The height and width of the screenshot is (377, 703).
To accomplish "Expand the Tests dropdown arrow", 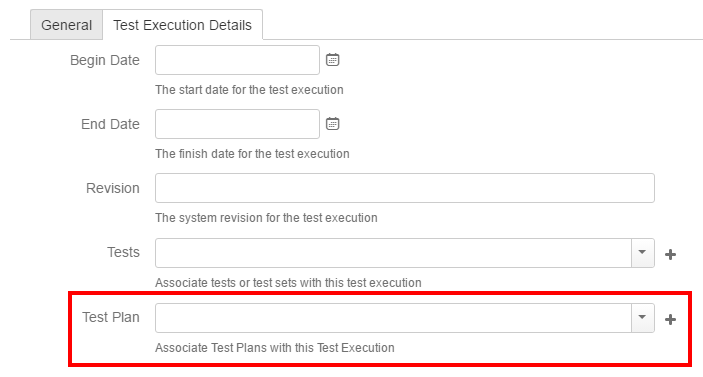I will [x=642, y=253].
